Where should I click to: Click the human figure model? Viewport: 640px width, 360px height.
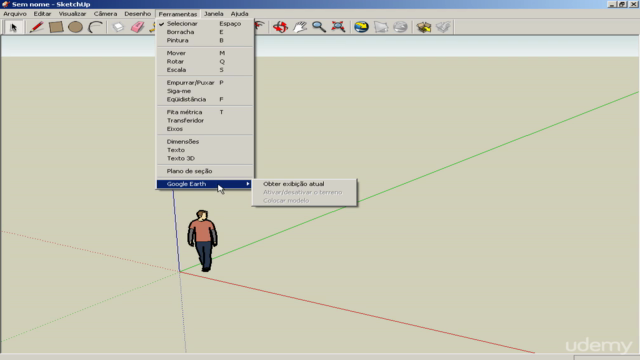[x=202, y=241]
